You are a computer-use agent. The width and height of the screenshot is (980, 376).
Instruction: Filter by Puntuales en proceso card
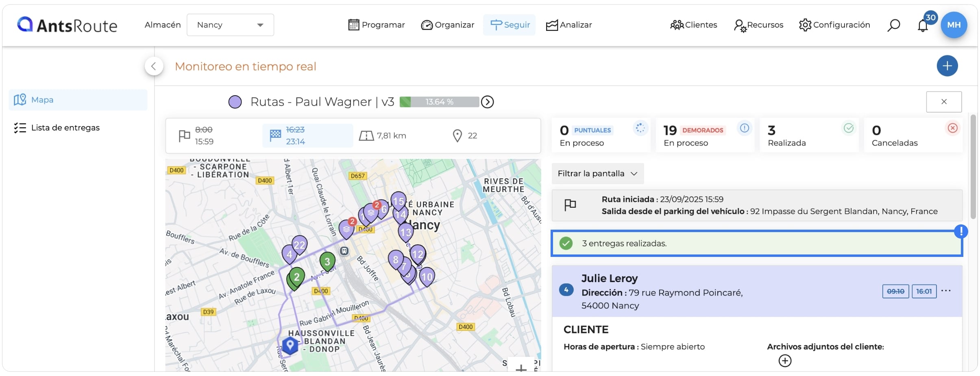(x=601, y=135)
